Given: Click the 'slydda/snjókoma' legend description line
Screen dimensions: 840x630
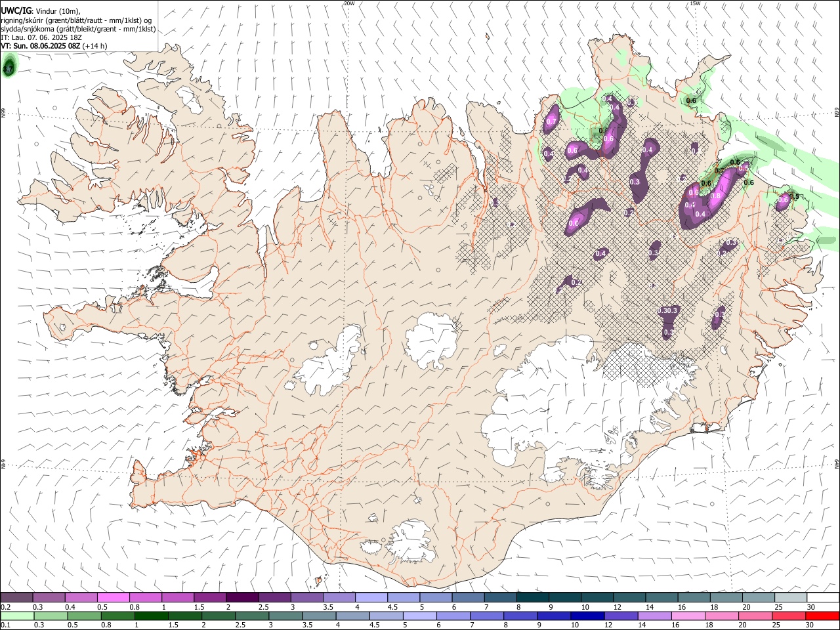Looking at the screenshot, I should coord(78,29).
